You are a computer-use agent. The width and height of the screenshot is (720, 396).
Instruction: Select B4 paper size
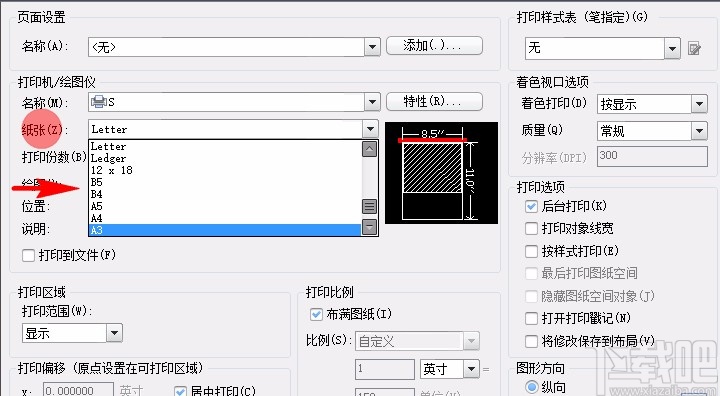tap(225, 194)
